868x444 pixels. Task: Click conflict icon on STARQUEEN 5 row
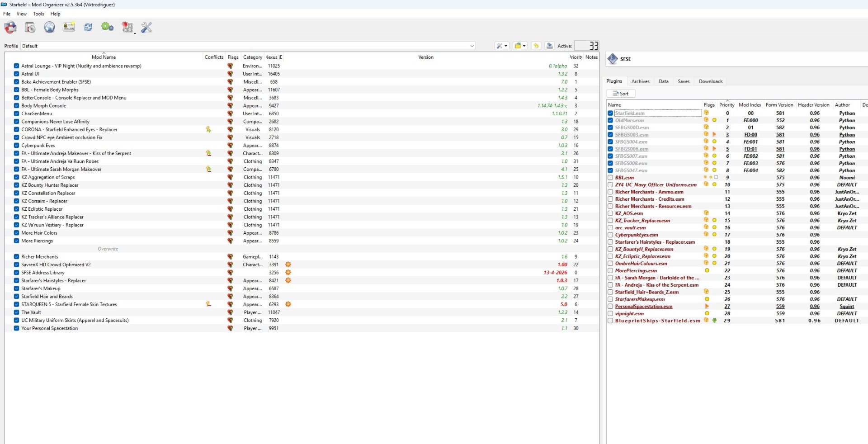208,304
